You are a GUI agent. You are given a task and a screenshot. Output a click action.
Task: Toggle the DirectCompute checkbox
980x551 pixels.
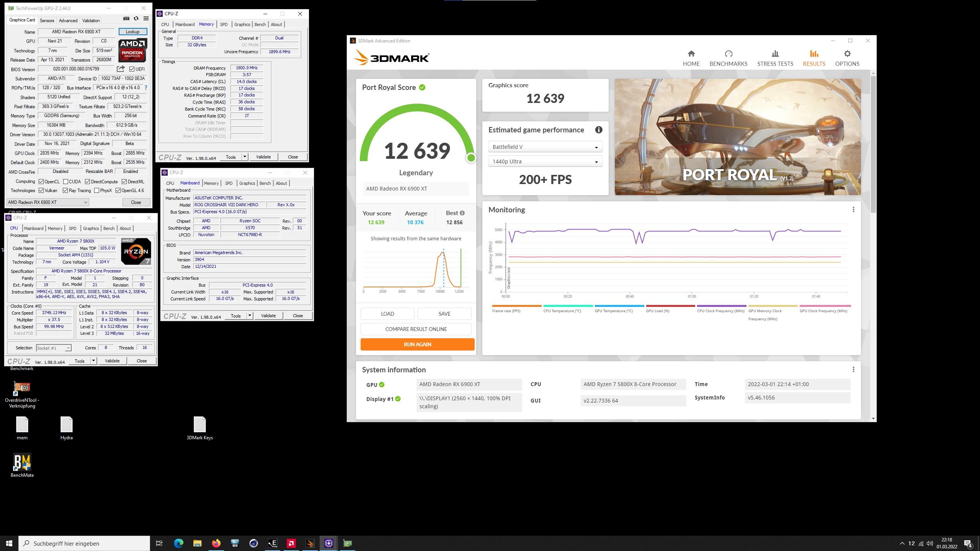coord(88,182)
